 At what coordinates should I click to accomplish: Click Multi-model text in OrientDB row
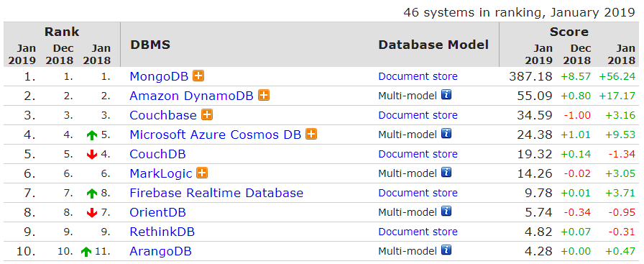408,212
